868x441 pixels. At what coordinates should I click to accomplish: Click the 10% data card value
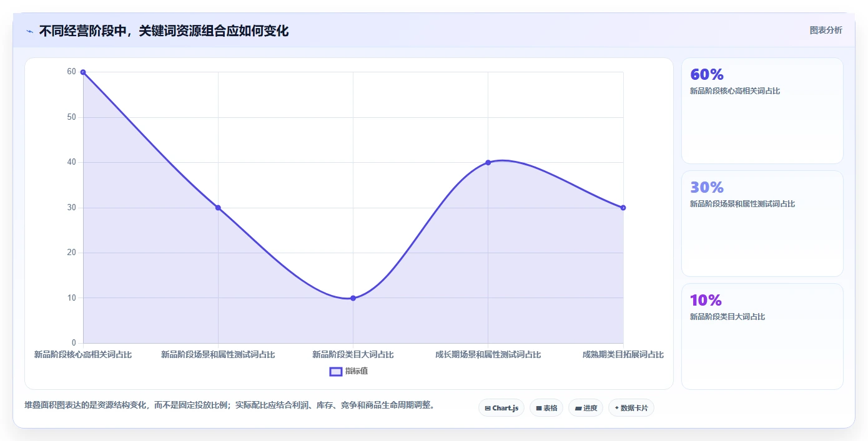(706, 300)
